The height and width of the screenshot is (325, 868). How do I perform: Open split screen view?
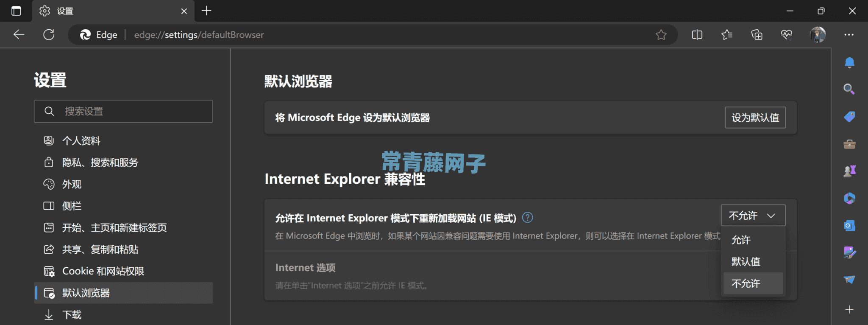[697, 35]
